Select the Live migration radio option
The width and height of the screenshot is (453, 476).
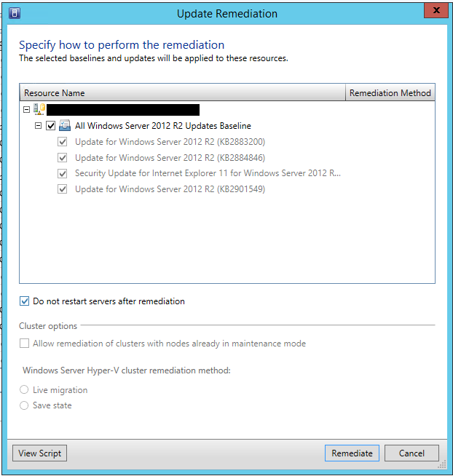(25, 390)
